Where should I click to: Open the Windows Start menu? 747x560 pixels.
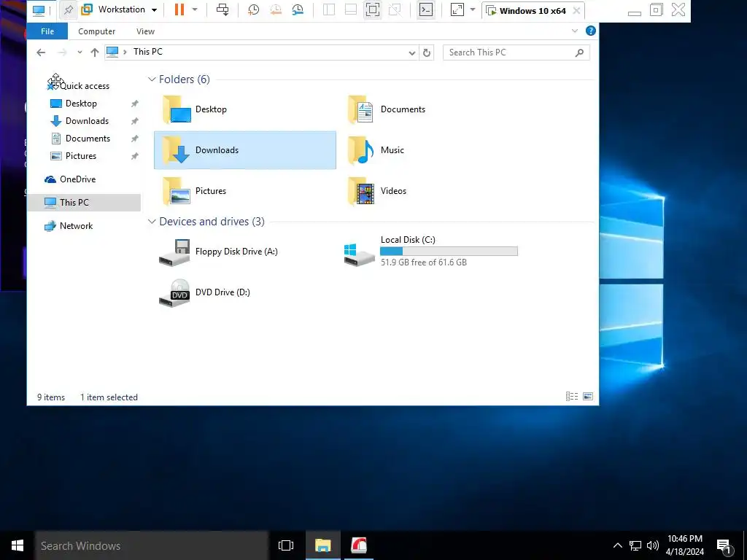[18, 545]
